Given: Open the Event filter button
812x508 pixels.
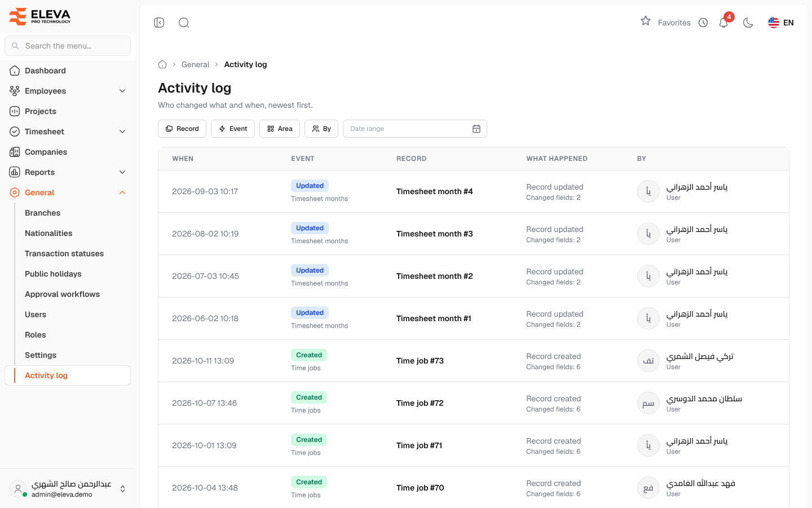Looking at the screenshot, I should 233,129.
